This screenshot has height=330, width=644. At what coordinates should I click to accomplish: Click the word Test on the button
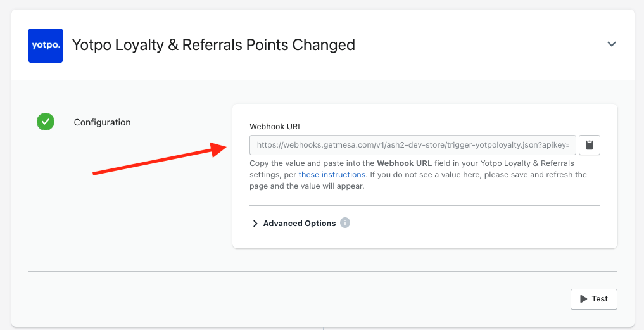(600, 299)
